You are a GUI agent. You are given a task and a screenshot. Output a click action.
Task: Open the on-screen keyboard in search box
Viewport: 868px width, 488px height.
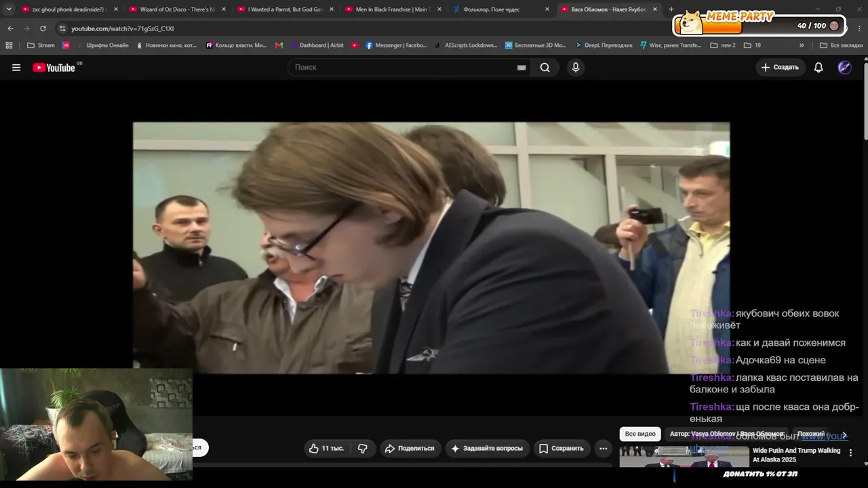tap(521, 68)
